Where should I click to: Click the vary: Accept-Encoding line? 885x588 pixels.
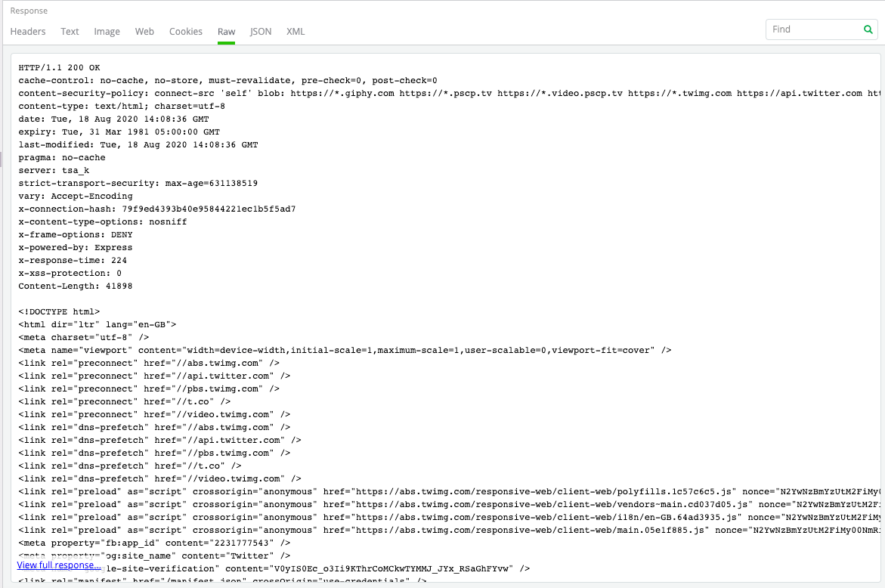(x=76, y=197)
